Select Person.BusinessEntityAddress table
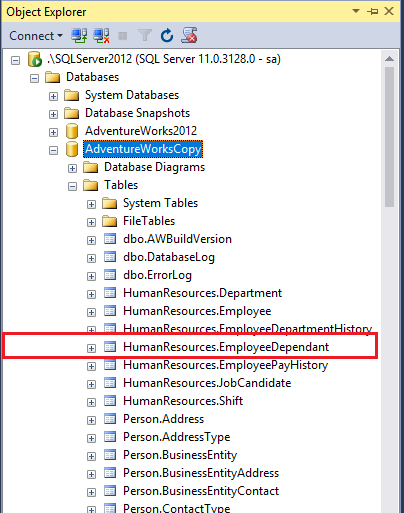Image resolution: width=404 pixels, height=513 pixels. [x=201, y=473]
